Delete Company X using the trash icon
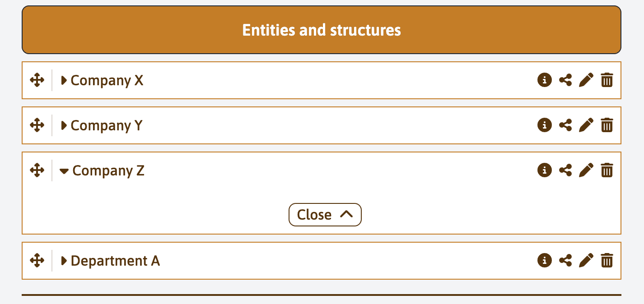This screenshot has width=644, height=304. 607,80
